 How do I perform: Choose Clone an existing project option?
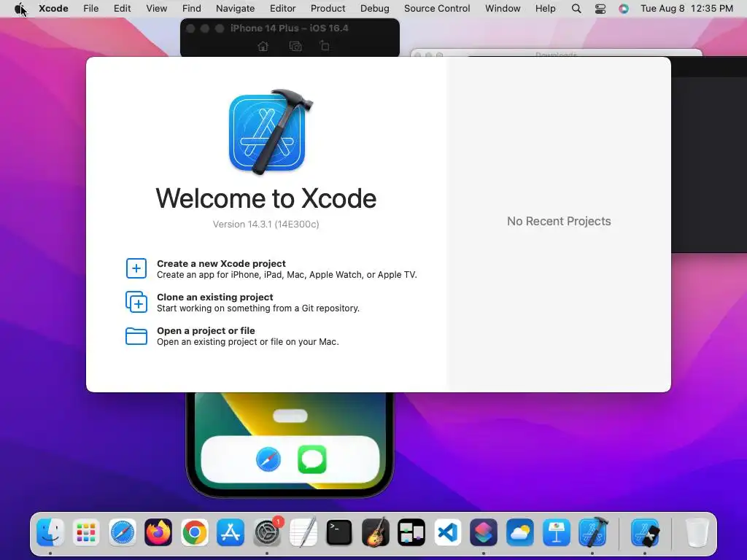[x=242, y=303]
